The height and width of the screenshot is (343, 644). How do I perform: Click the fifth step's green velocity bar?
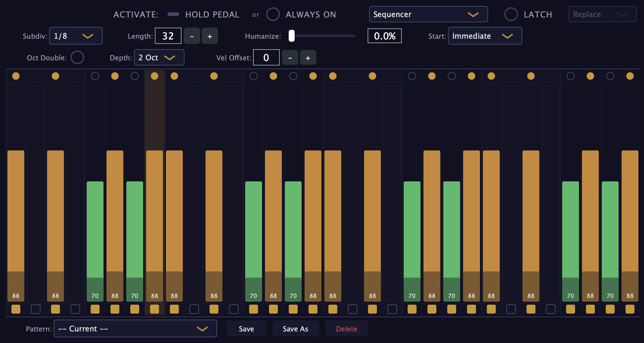pos(95,241)
